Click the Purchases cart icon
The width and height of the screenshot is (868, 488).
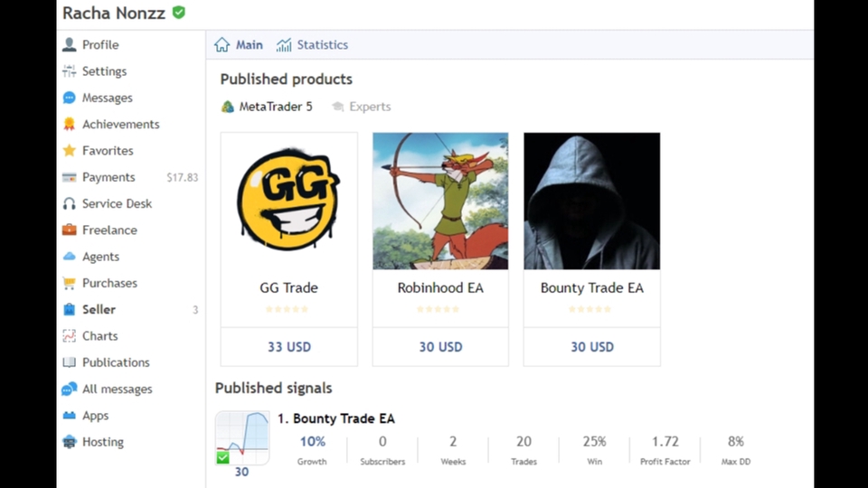click(70, 283)
